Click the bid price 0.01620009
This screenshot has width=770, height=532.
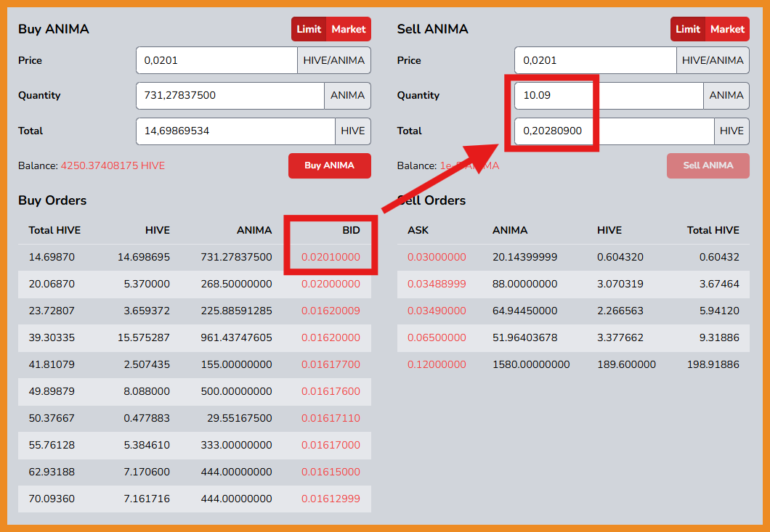point(331,311)
